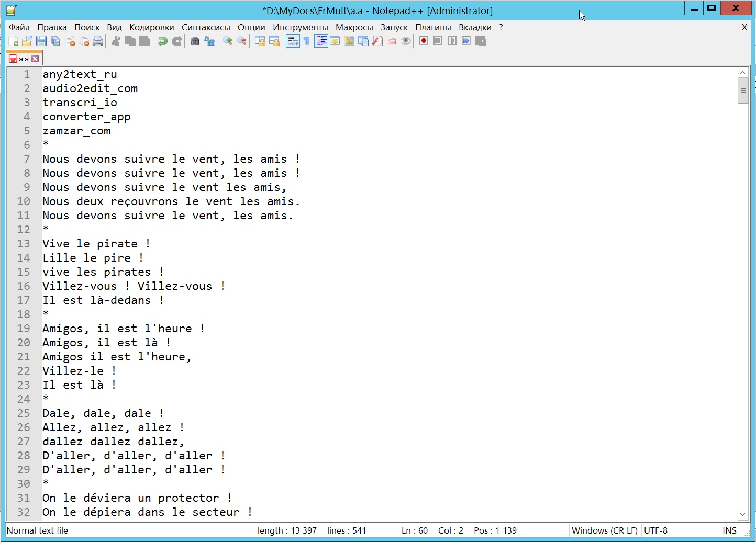The height and width of the screenshot is (542, 756).
Task: Click the INS mode indicator in status bar
Action: click(729, 530)
